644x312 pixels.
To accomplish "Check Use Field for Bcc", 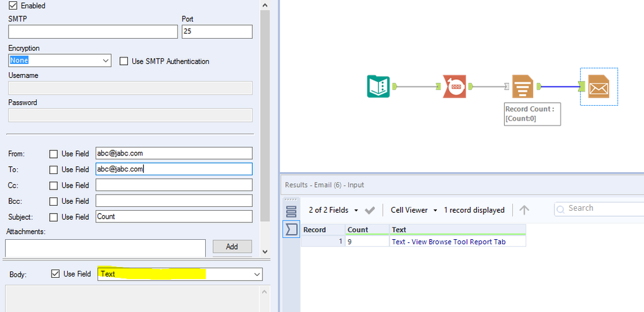I will point(54,201).
